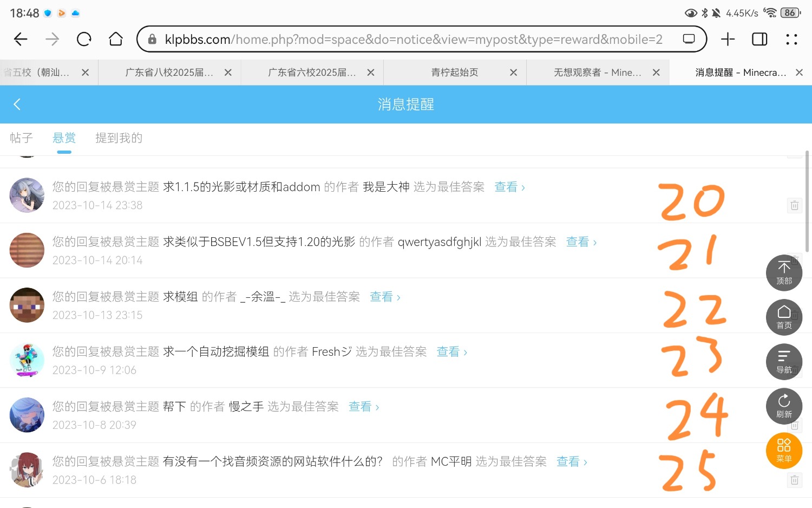Select the 悬赏 tab

64,138
